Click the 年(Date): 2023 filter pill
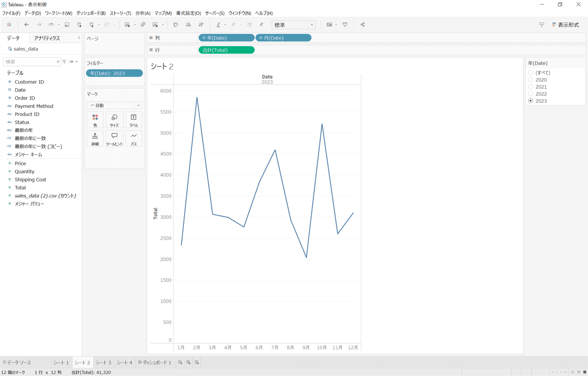Image resolution: width=588 pixels, height=376 pixels. pyautogui.click(x=114, y=73)
